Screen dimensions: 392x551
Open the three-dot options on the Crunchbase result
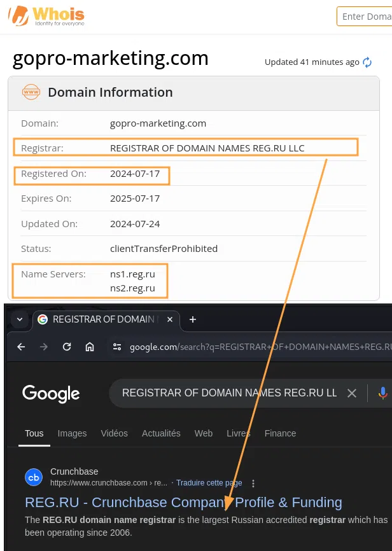tap(253, 483)
